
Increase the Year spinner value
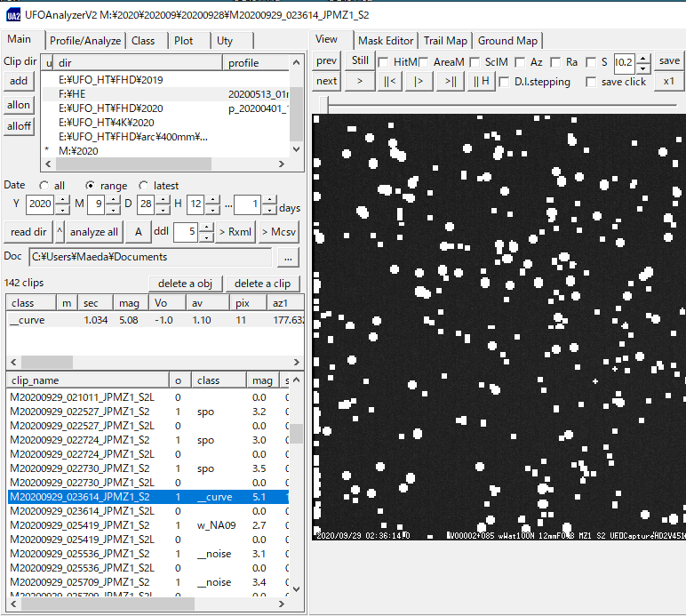coord(61,199)
